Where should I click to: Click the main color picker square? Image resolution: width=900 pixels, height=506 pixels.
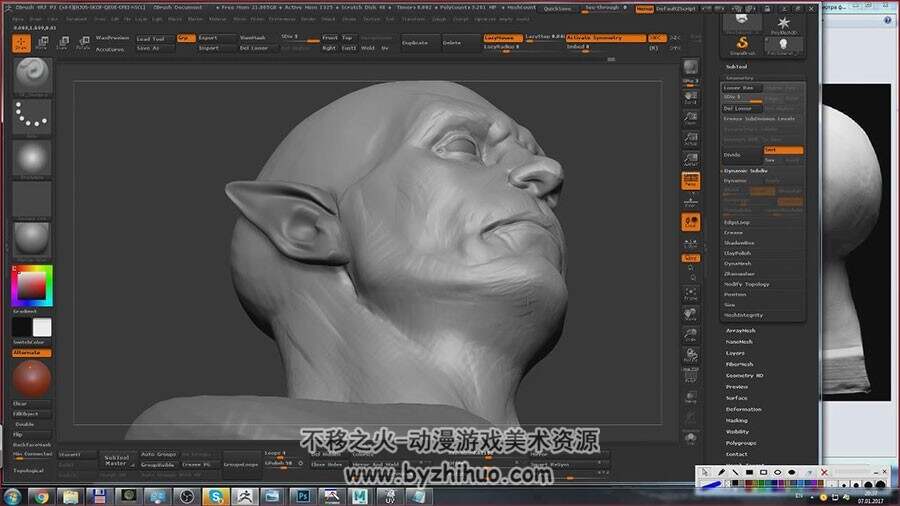[32, 286]
